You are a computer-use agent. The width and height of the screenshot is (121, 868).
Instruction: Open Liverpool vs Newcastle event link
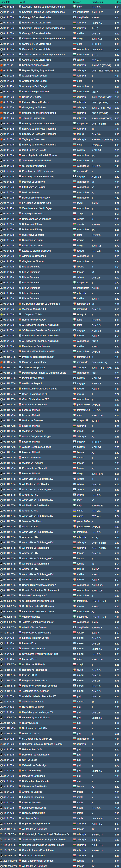point(34,808)
